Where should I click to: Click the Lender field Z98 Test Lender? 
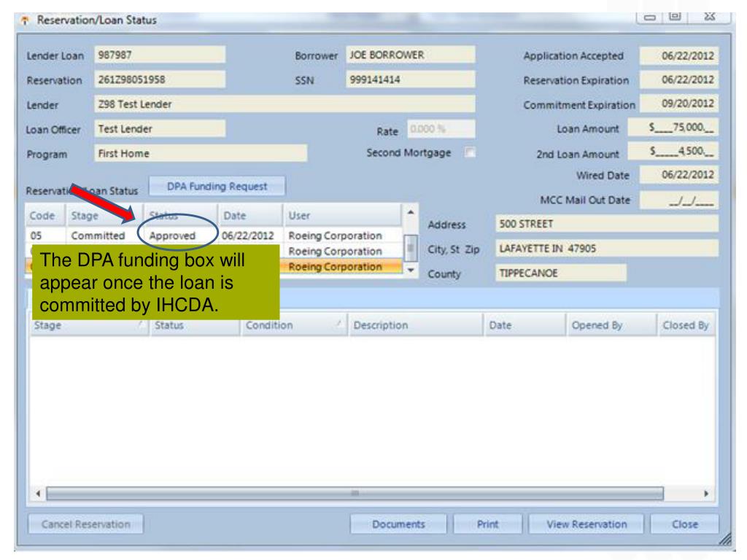pos(285,104)
